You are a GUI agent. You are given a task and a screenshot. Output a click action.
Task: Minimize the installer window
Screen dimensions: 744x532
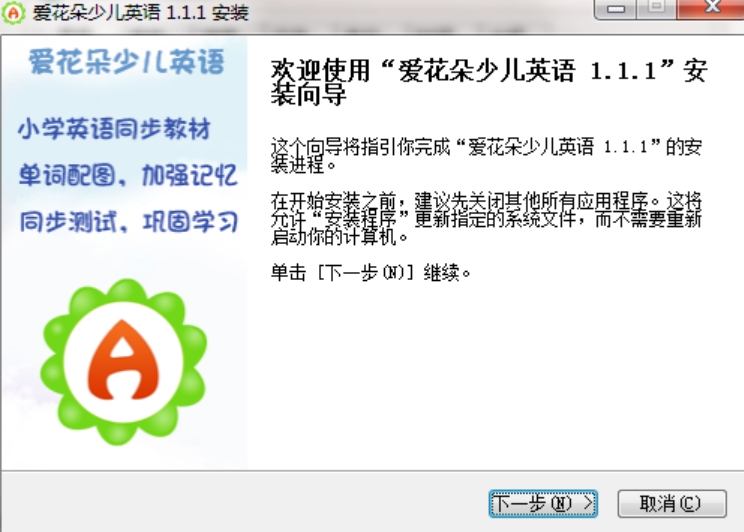[615, 8]
